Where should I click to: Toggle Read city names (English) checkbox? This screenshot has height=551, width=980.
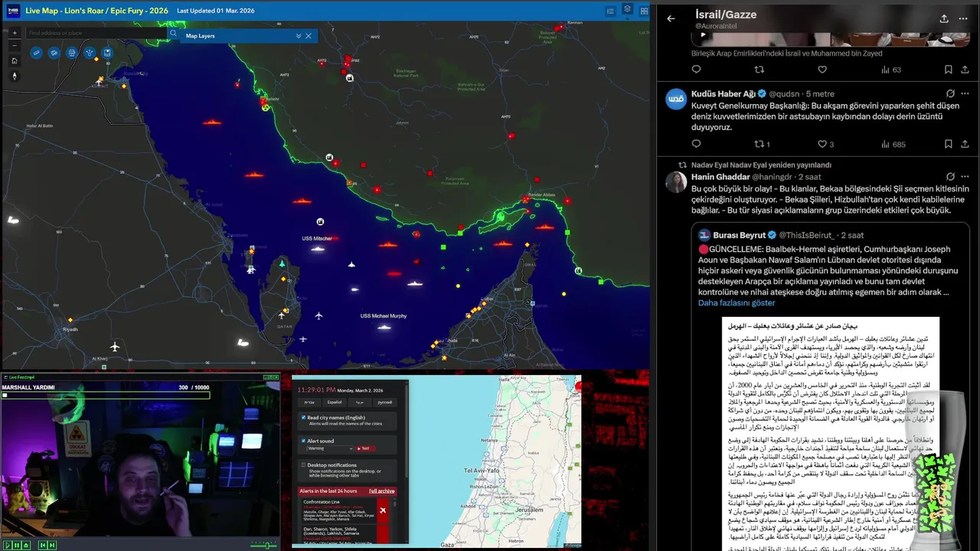pyautogui.click(x=303, y=417)
